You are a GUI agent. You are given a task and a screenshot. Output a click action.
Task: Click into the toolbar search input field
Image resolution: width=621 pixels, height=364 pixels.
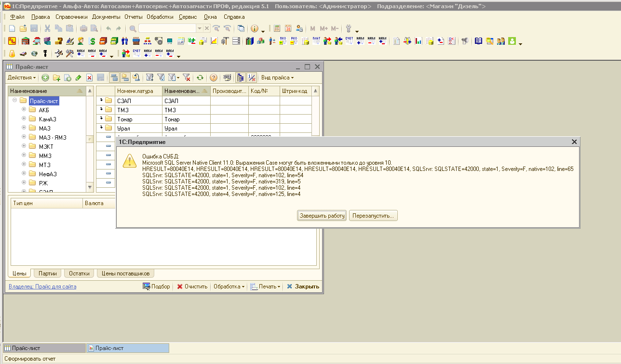167,28
